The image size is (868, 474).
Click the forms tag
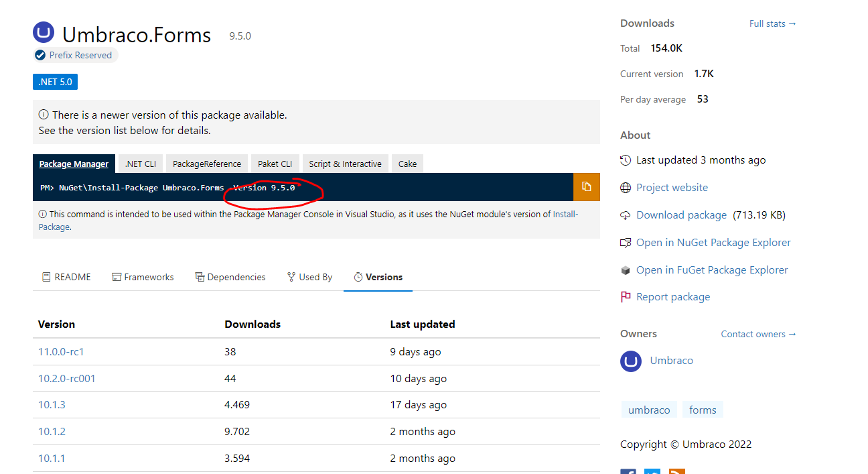click(x=703, y=410)
